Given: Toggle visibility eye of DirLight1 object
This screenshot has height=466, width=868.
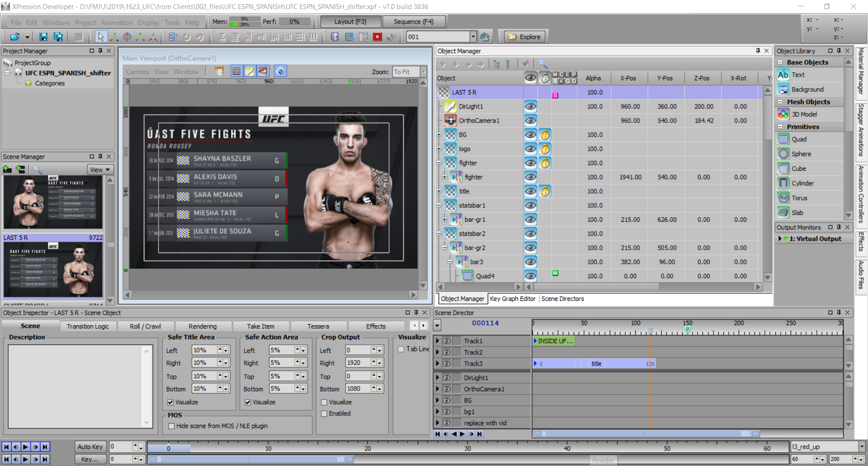Looking at the screenshot, I should [x=530, y=106].
